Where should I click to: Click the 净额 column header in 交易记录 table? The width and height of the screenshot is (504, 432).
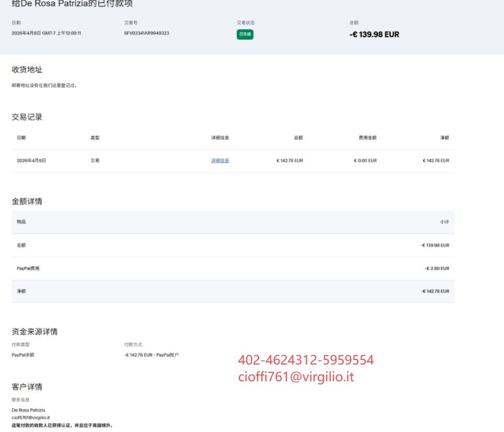point(444,138)
